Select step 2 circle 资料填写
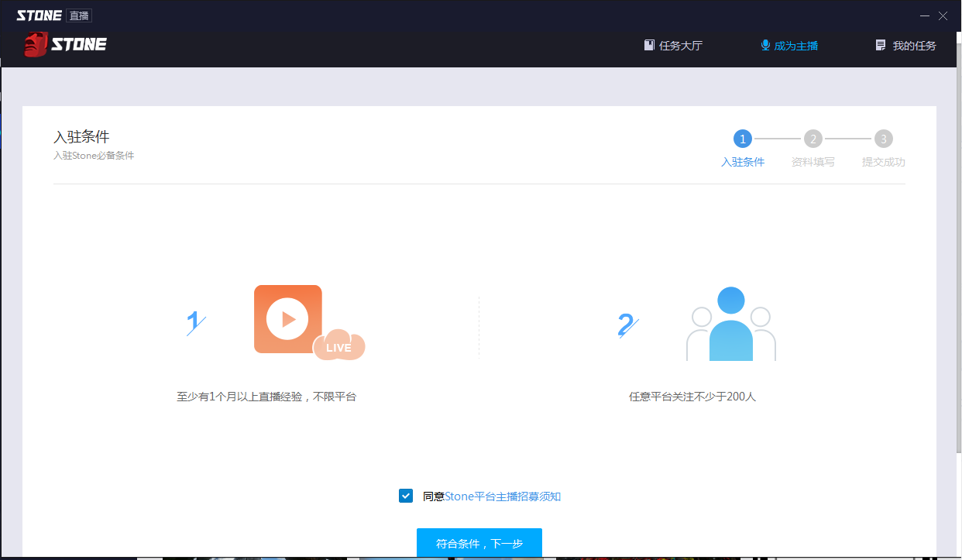962x560 pixels. pos(813,139)
